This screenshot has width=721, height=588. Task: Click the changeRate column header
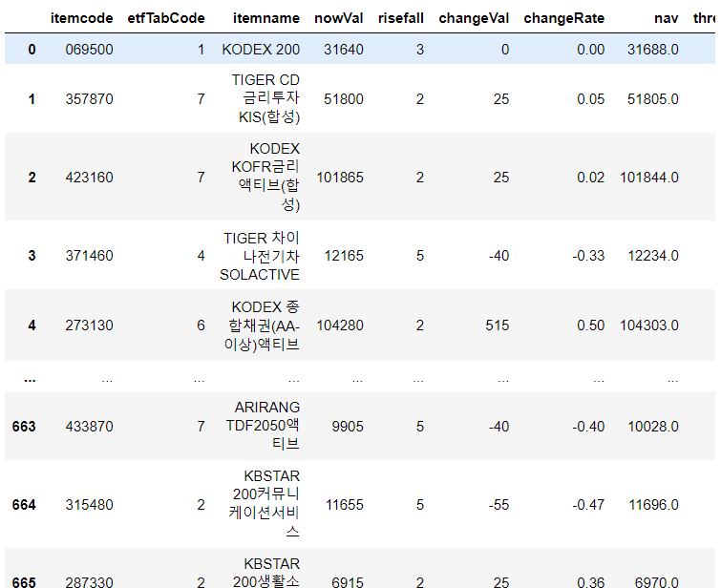tap(563, 18)
